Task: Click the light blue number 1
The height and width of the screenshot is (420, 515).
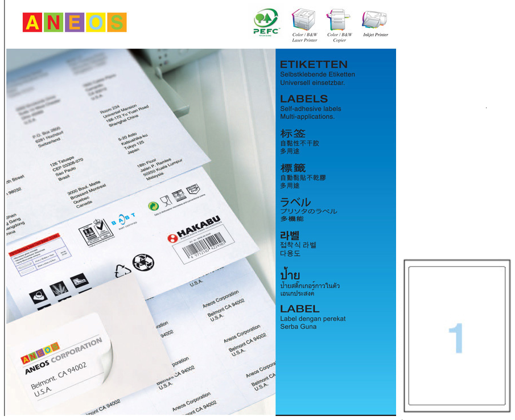Action: [x=456, y=338]
